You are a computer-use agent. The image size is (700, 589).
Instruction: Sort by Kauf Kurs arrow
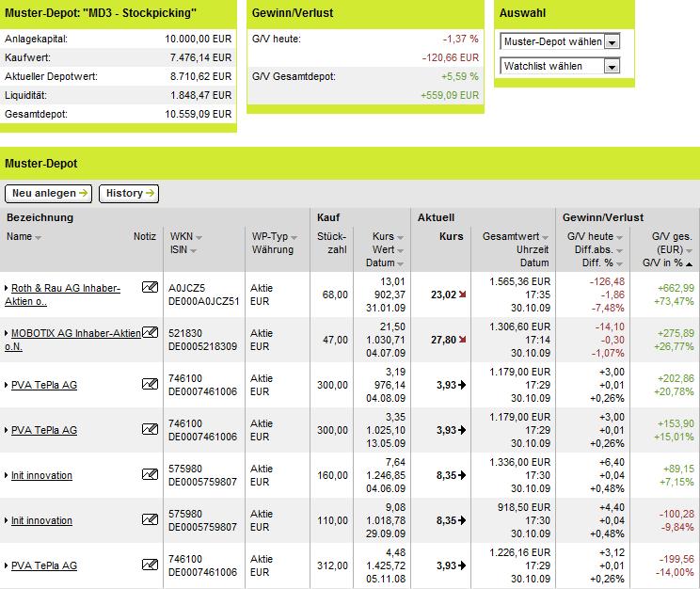click(400, 237)
